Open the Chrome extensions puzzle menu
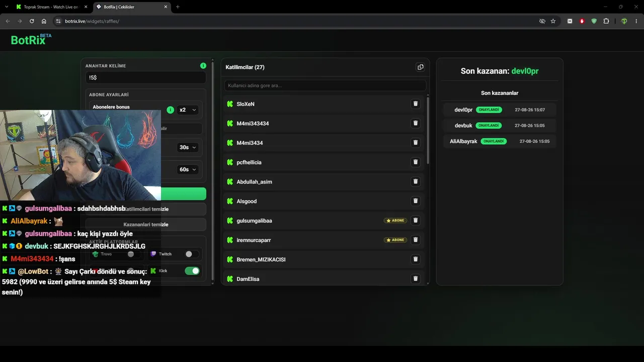 pyautogui.click(x=606, y=21)
